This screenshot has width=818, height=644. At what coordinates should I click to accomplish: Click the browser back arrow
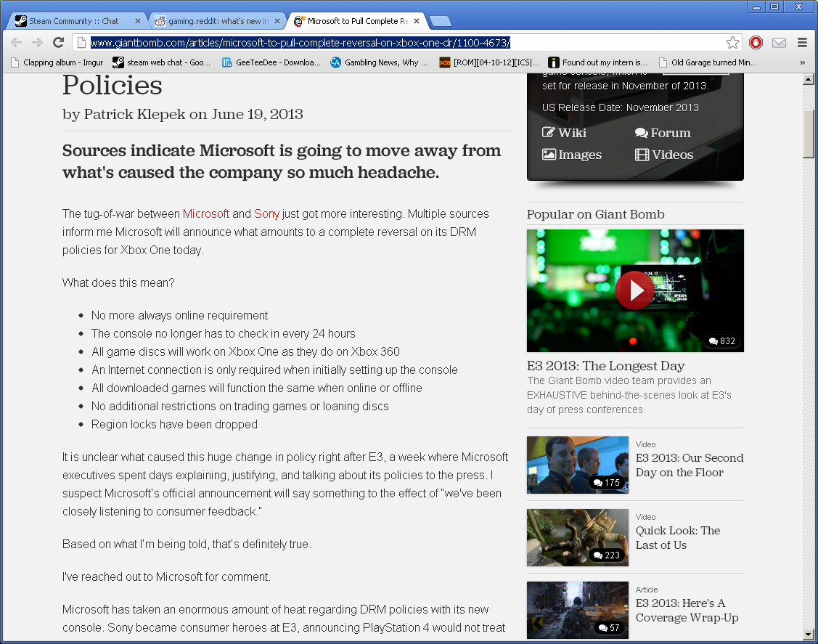tap(16, 43)
